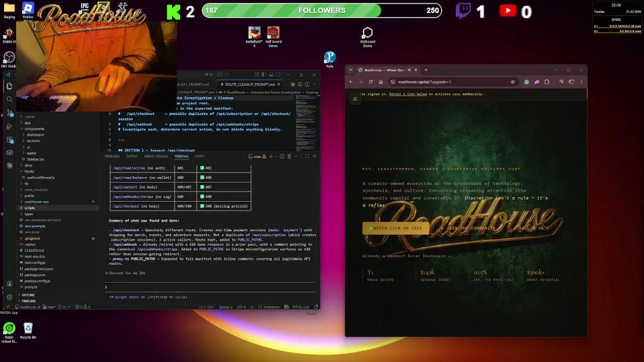
Task: Go back in the browser window
Action: point(351,82)
